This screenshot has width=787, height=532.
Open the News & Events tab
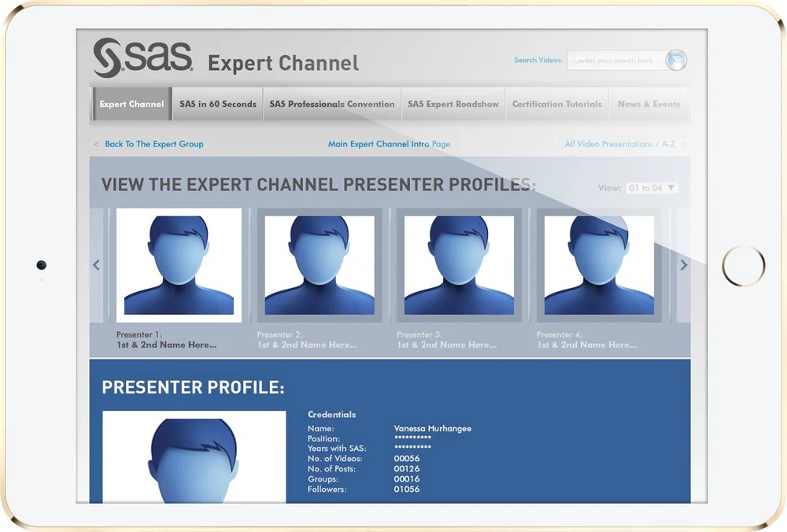[649, 104]
